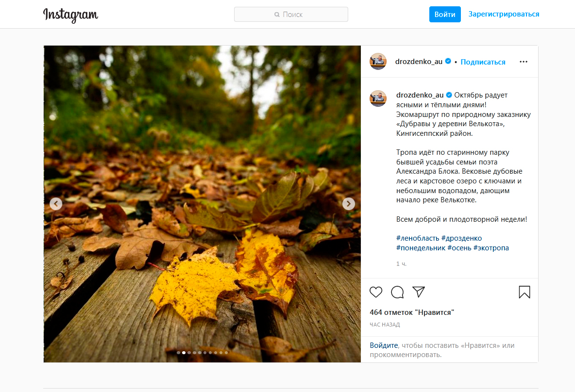Click the heart Like icon
This screenshot has height=392, width=575.
click(376, 292)
